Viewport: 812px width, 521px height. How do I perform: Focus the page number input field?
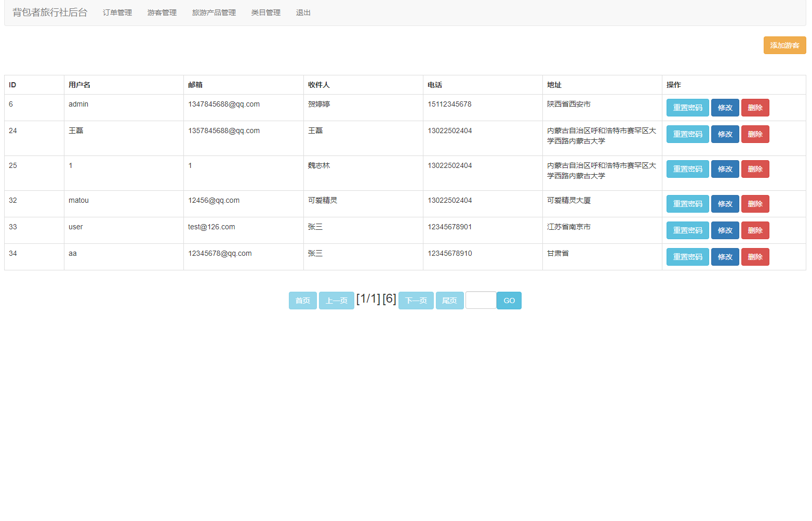[x=481, y=301]
